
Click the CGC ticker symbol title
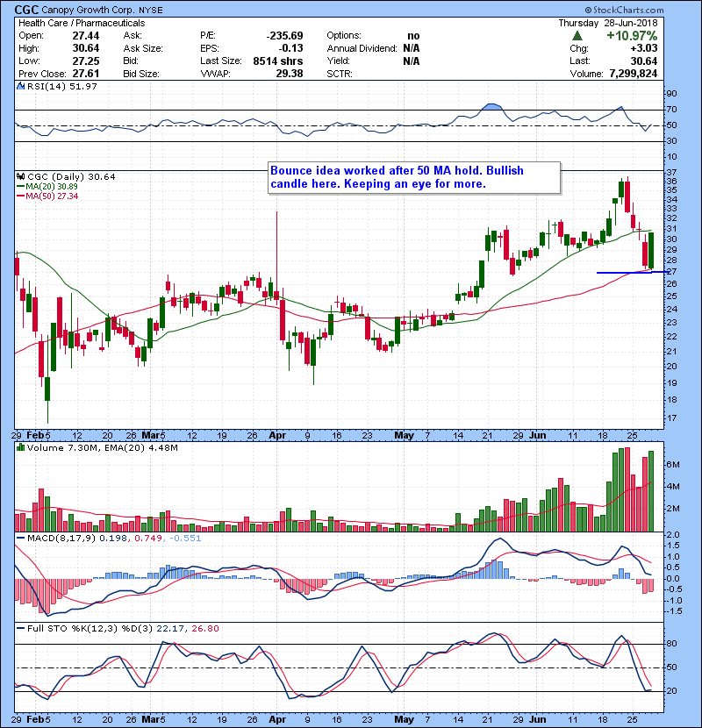(x=26, y=10)
